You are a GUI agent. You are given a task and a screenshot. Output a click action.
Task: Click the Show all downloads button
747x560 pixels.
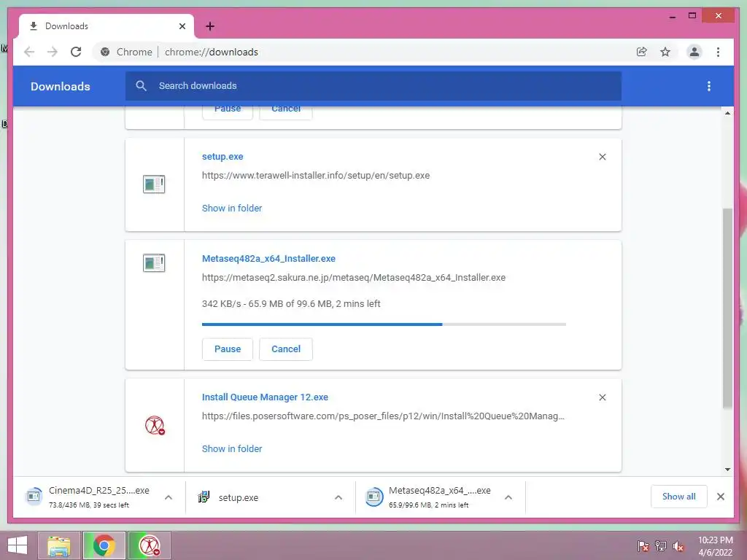tap(679, 497)
